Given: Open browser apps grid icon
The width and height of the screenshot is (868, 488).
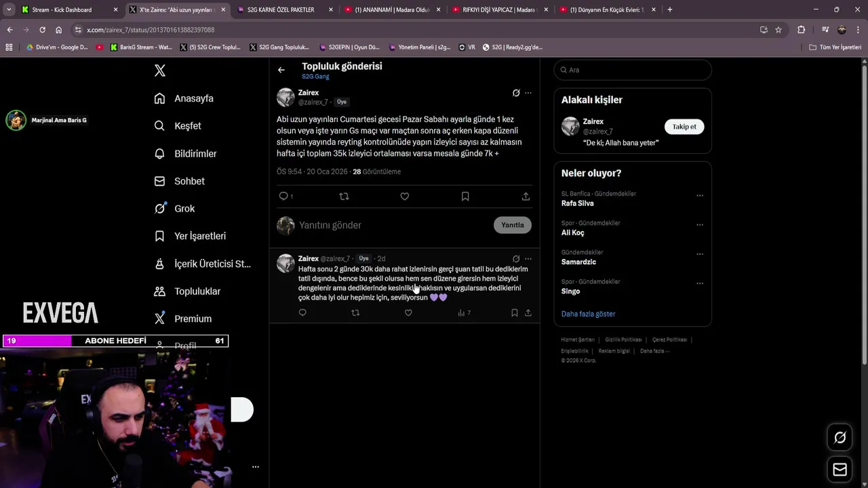Looking at the screenshot, I should click(9, 47).
